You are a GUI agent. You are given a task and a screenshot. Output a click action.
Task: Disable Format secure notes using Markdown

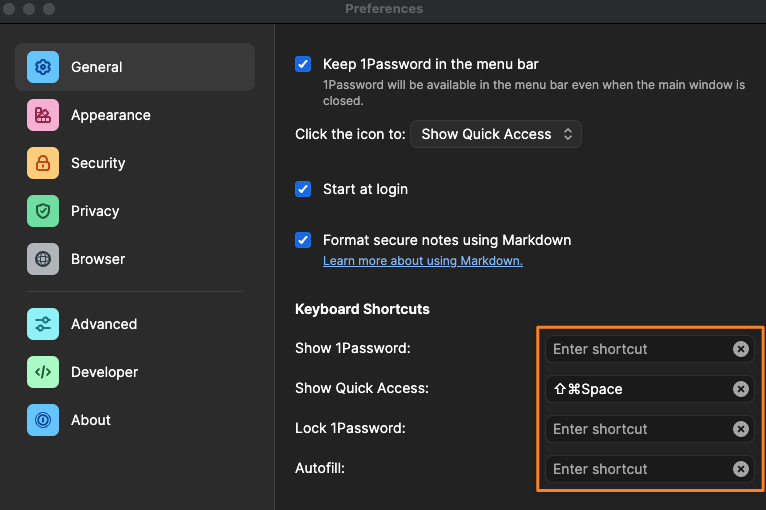[x=303, y=240]
